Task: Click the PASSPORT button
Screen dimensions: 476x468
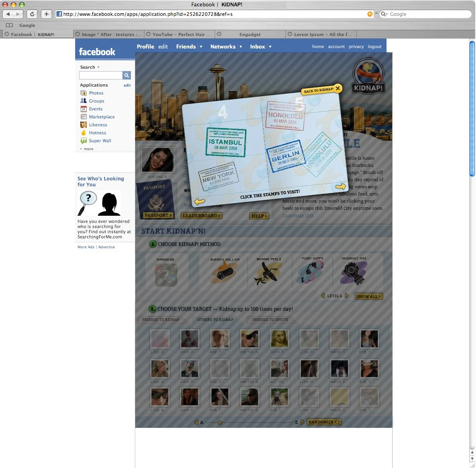Action: click(x=158, y=215)
